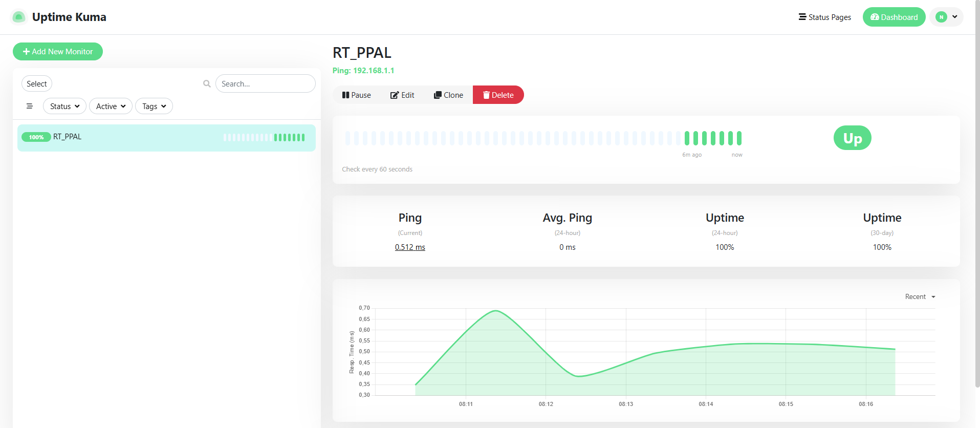Click the search magnifier icon
This screenshot has width=980, height=428.
click(x=207, y=83)
